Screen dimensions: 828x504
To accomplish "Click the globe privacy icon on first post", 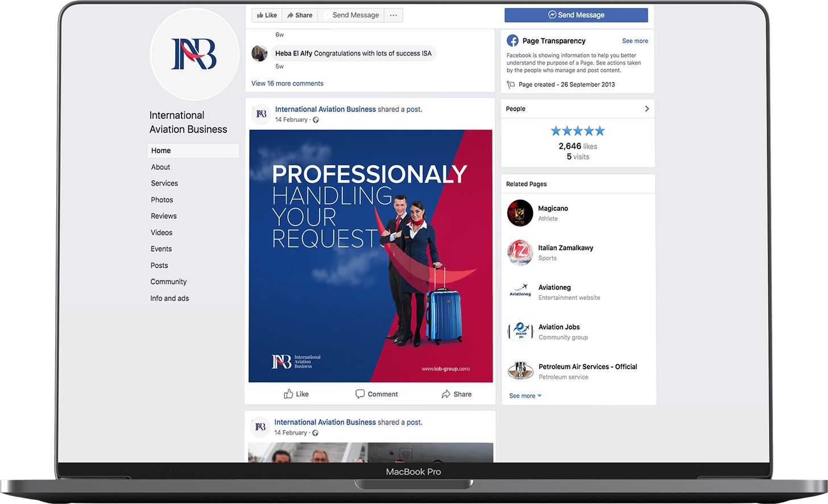I will click(x=316, y=120).
